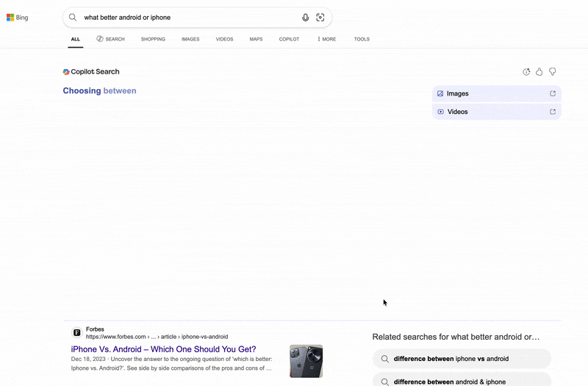Open the Tools options

click(362, 39)
